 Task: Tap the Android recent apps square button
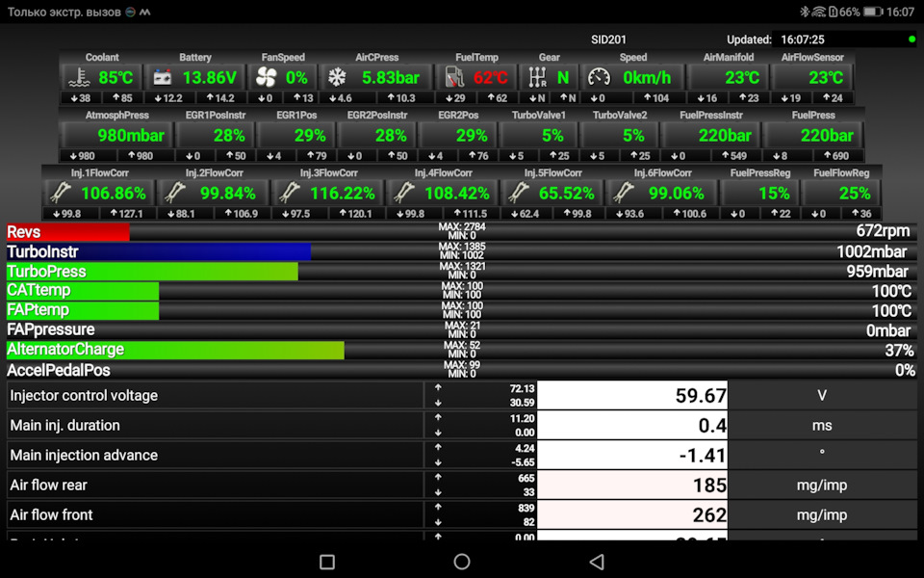[x=327, y=562]
